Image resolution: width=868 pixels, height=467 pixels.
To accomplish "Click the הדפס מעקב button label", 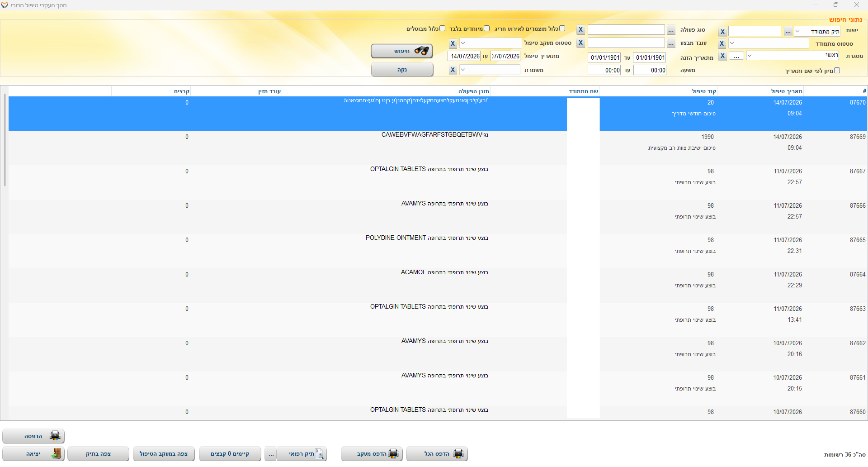I will (x=372, y=454).
